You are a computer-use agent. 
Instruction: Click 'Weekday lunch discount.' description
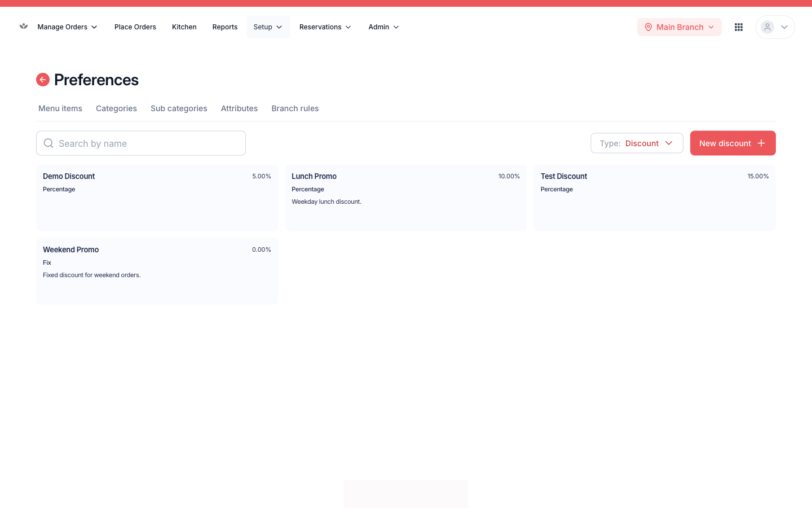point(326,202)
